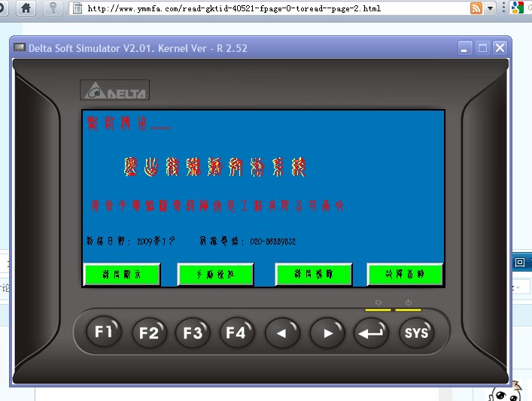The height and width of the screenshot is (401, 532).
Task: Click the Google search engine icon
Action: 518,8
